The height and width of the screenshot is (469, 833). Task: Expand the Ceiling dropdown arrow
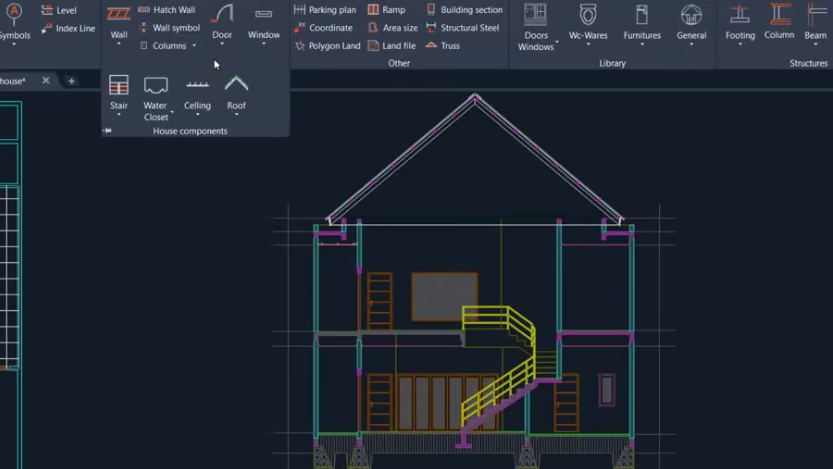click(x=197, y=115)
